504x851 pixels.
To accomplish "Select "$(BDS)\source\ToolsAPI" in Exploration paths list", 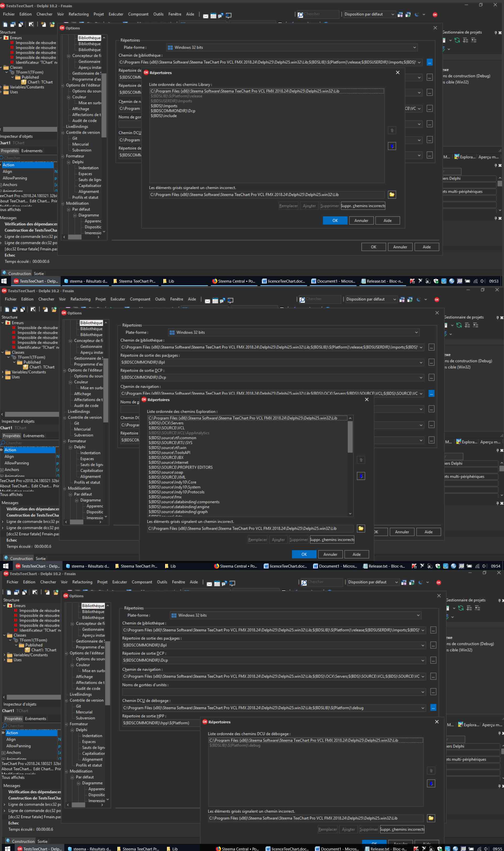I will point(170,453).
